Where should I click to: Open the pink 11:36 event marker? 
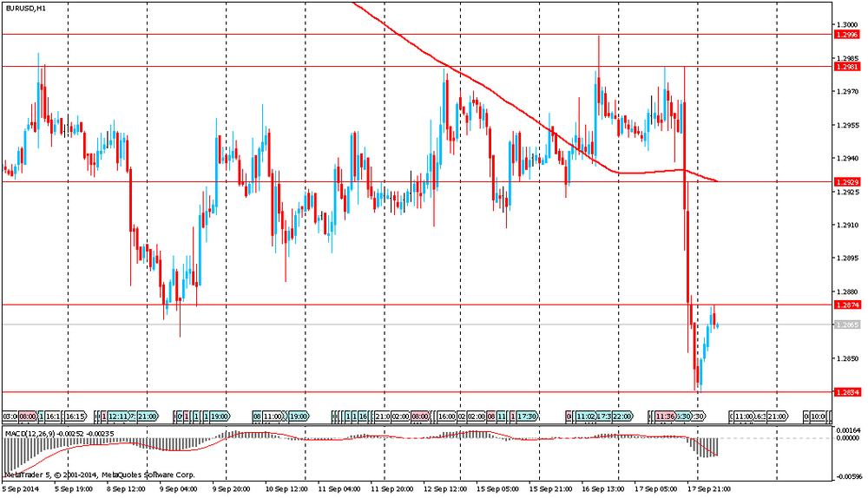666,416
